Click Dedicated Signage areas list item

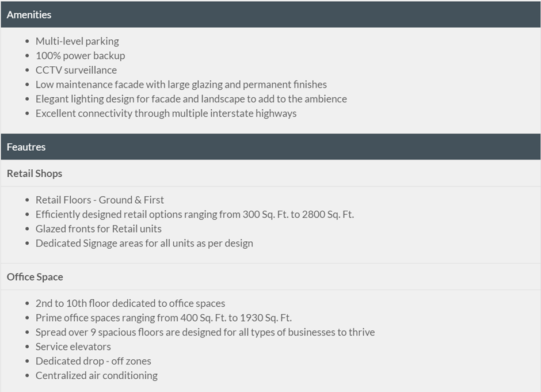point(144,243)
